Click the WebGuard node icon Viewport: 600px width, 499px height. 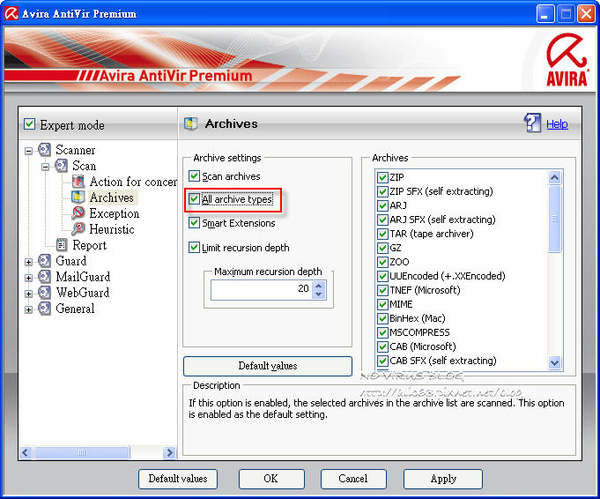point(44,293)
